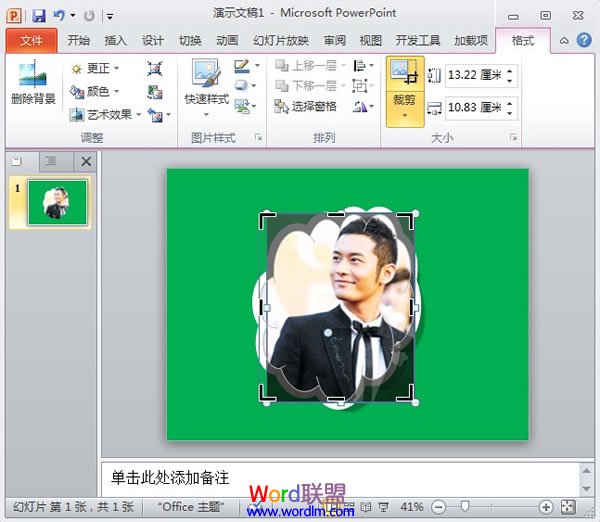Image resolution: width=600 pixels, height=522 pixels.
Task: Switch to Outline tab in thumbnail pane
Action: [51, 161]
